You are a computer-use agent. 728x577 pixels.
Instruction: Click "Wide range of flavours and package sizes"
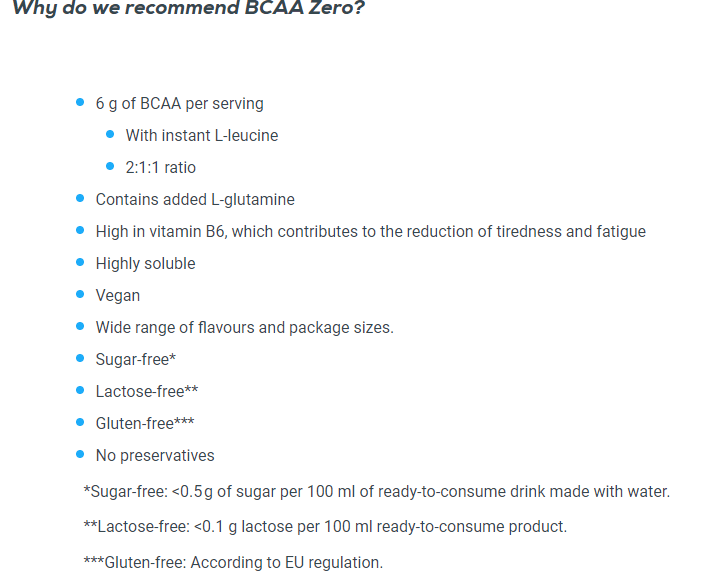pyautogui.click(x=244, y=327)
